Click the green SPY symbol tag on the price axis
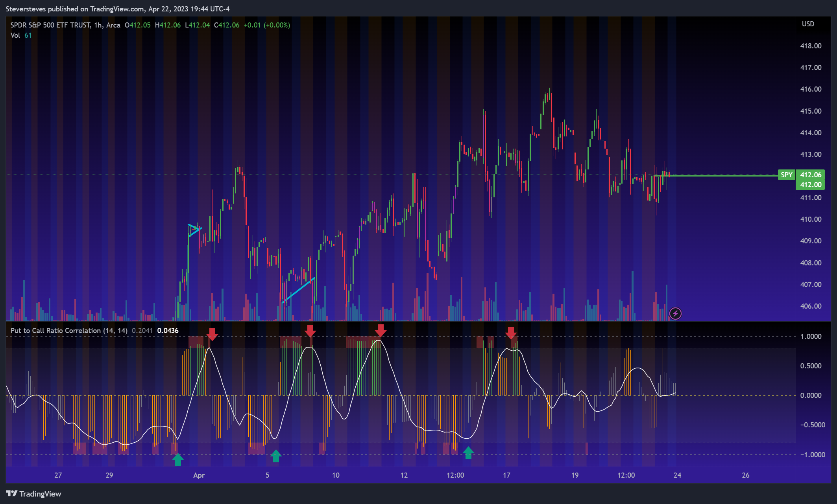 (x=787, y=175)
